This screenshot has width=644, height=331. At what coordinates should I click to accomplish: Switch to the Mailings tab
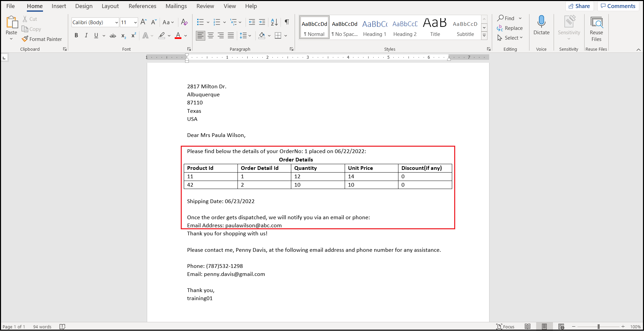pos(176,6)
